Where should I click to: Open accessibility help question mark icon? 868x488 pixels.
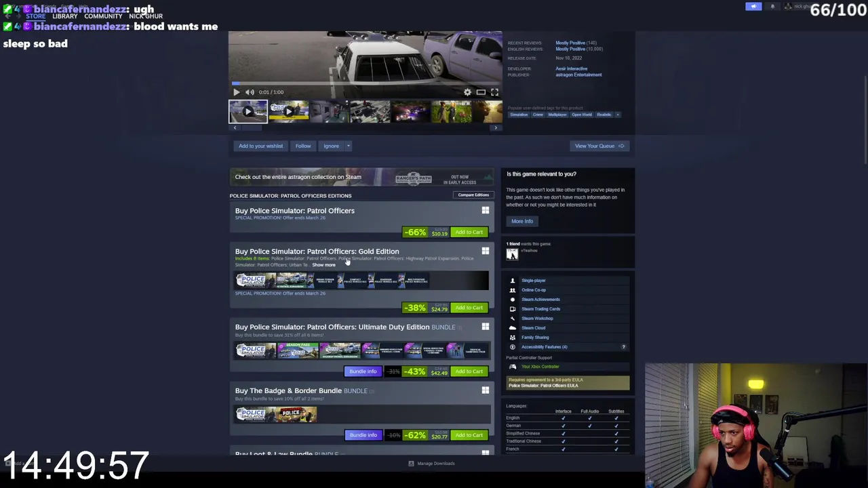(624, 347)
